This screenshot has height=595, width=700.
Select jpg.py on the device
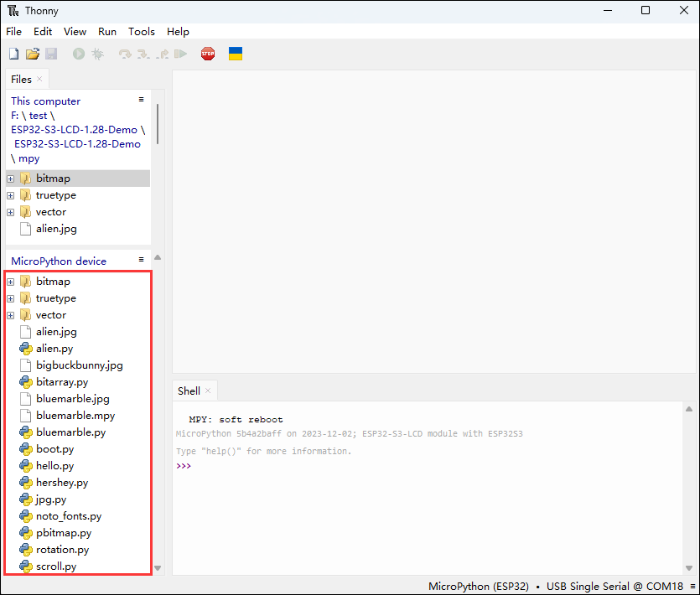(51, 499)
